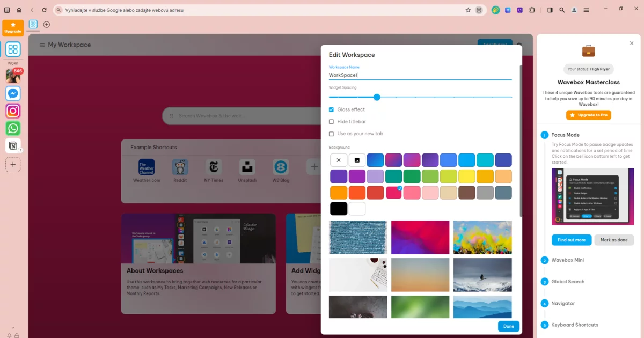
Task: Pick the currently selected pink background swatch
Action: 393,192
